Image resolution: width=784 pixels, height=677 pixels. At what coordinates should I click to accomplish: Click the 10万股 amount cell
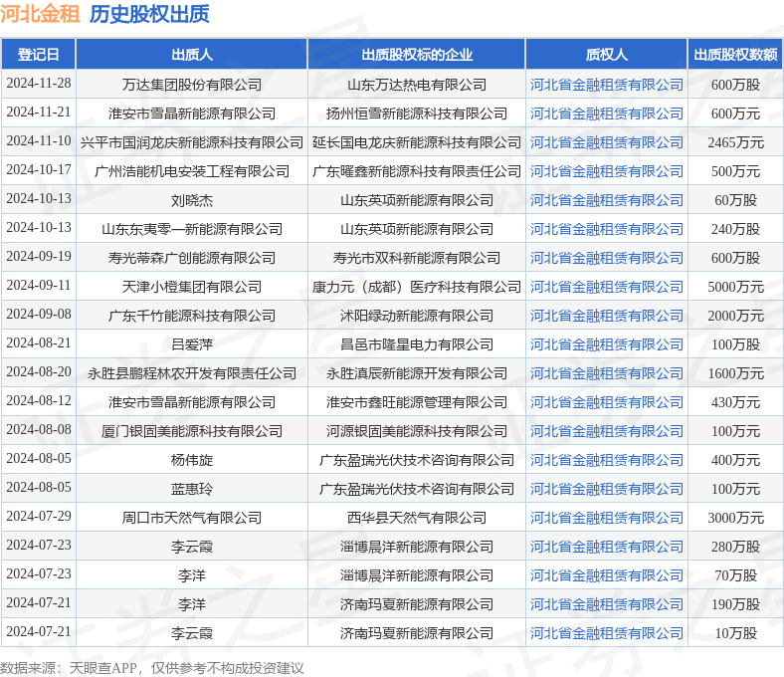pos(735,633)
